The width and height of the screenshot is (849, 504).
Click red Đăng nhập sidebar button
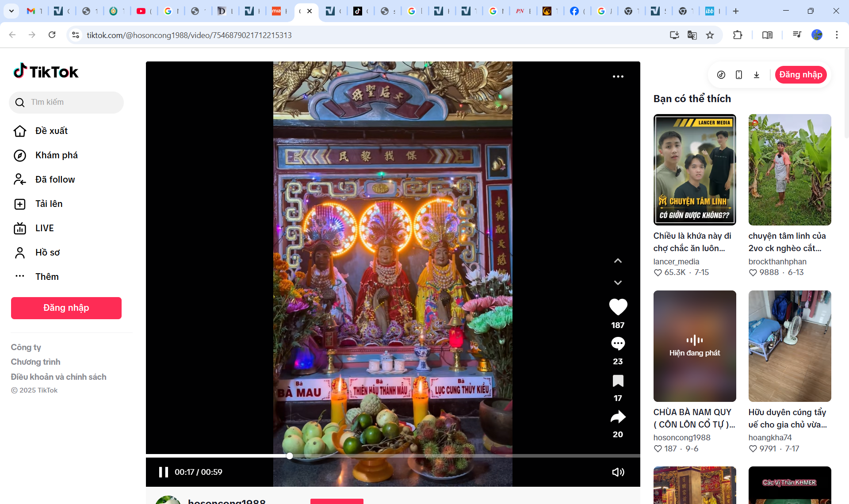pos(66,308)
